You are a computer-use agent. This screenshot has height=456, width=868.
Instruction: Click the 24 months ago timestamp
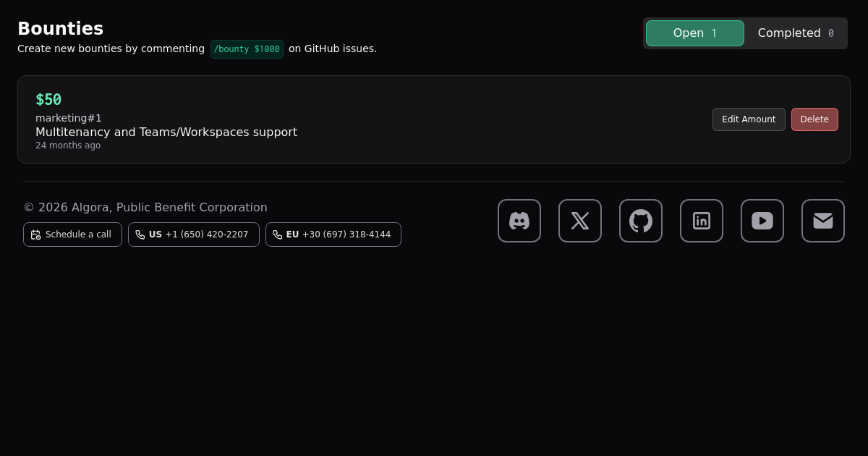pyautogui.click(x=68, y=145)
